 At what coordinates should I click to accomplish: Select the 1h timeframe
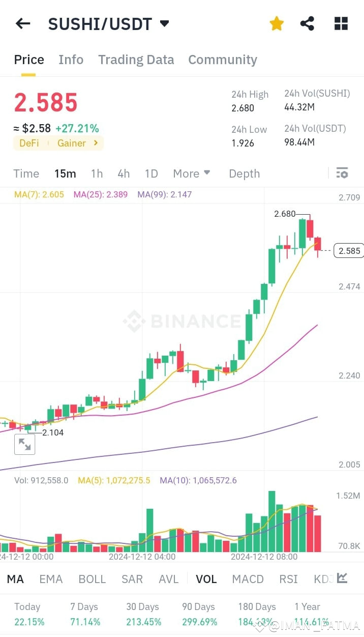coord(97,173)
